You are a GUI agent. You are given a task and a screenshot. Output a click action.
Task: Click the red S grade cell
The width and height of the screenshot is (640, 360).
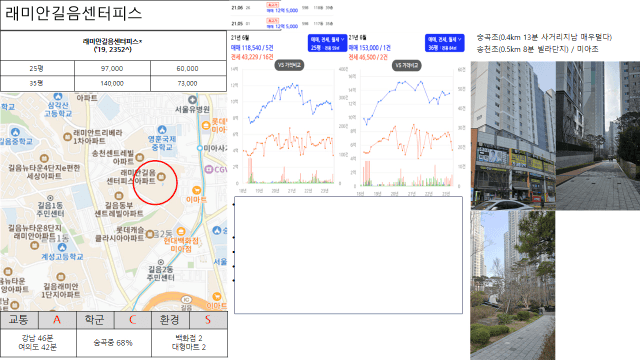click(x=208, y=320)
